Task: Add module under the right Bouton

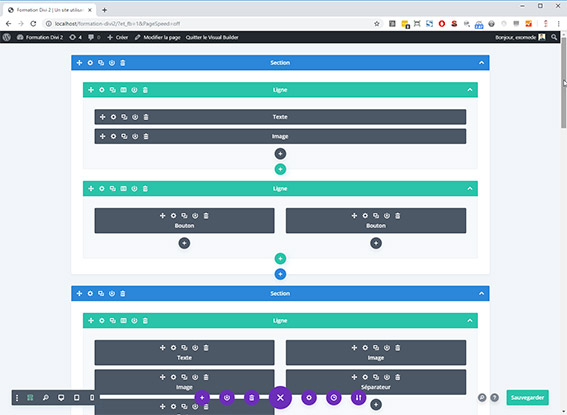Action: (376, 243)
